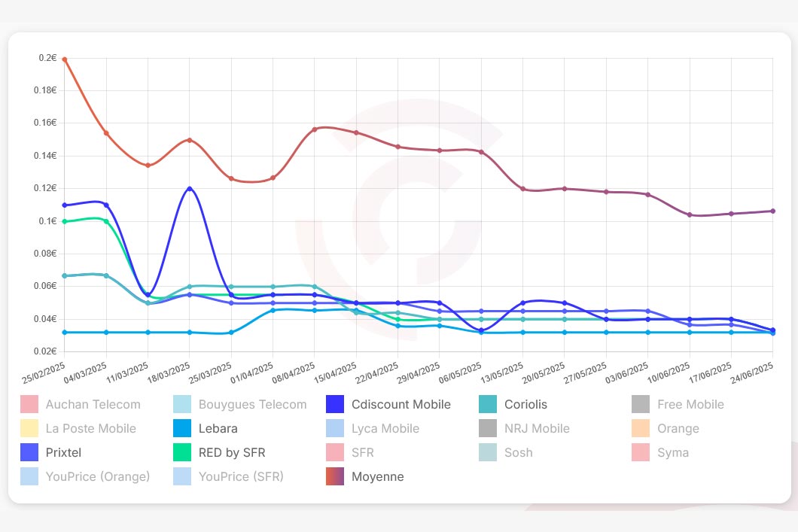Click the RED by SFR green swatch

[183, 452]
